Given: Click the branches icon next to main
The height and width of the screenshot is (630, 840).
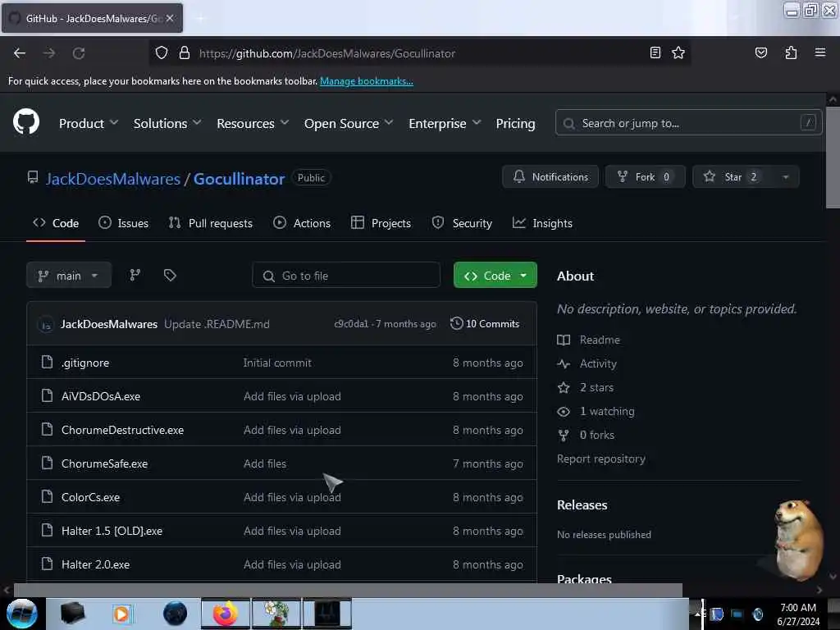Looking at the screenshot, I should click(x=135, y=276).
